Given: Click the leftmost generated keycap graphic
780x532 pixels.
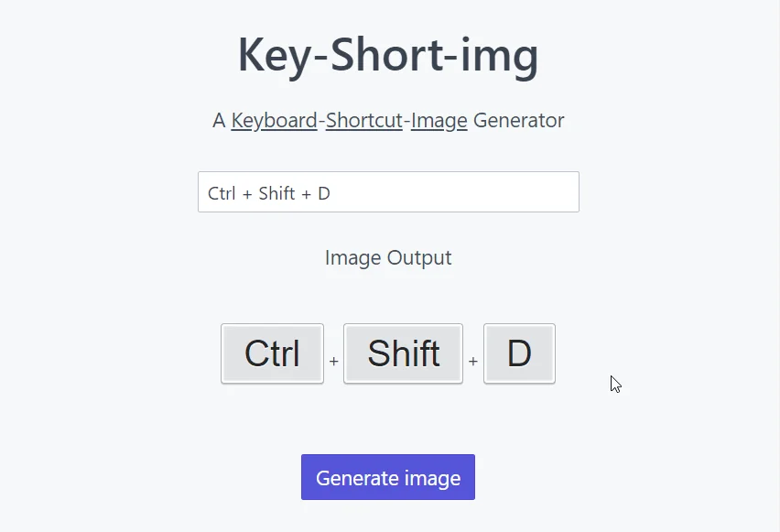Looking at the screenshot, I should click(x=272, y=353).
